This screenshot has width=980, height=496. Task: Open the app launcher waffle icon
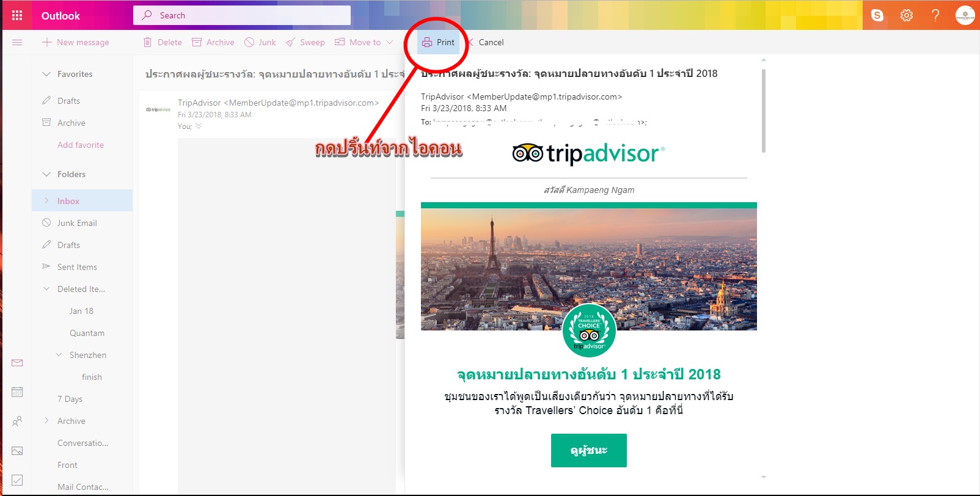tap(17, 15)
